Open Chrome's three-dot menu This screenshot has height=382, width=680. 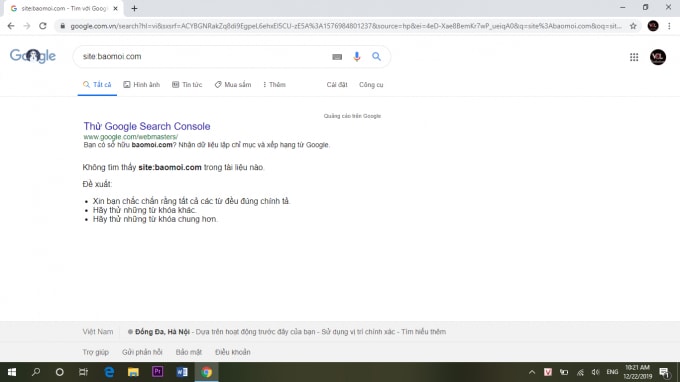(670, 26)
